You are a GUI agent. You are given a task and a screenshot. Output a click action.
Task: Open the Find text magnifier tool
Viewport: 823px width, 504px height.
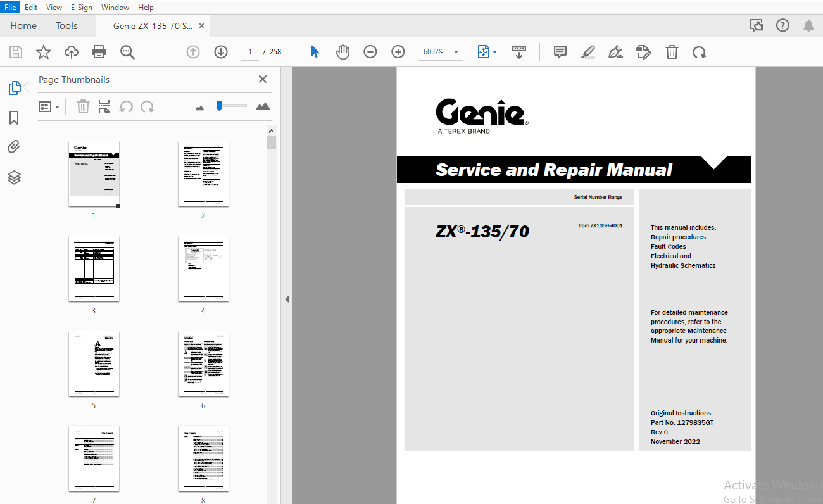(127, 52)
